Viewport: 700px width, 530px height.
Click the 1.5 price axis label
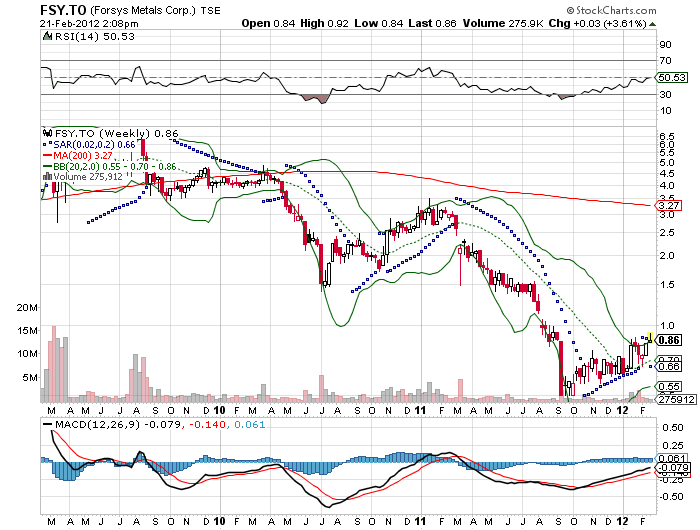667,285
